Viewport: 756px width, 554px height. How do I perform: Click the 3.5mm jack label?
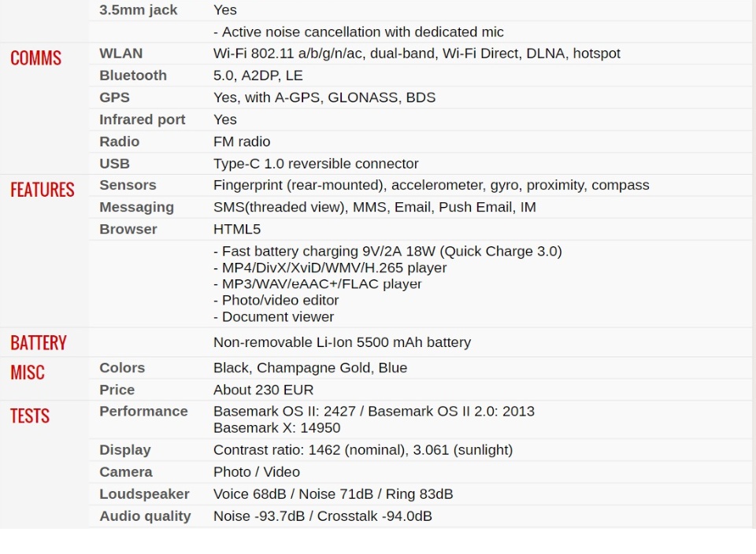click(x=138, y=10)
